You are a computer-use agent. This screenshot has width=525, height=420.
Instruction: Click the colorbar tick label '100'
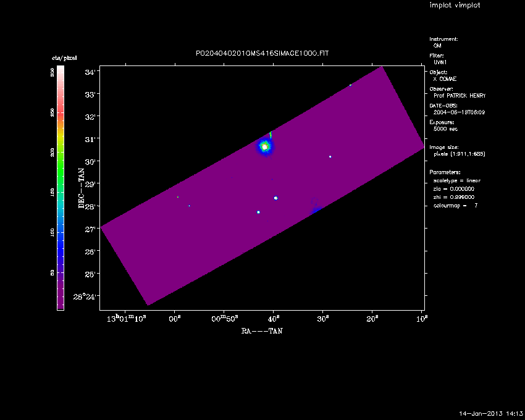pos(52,232)
